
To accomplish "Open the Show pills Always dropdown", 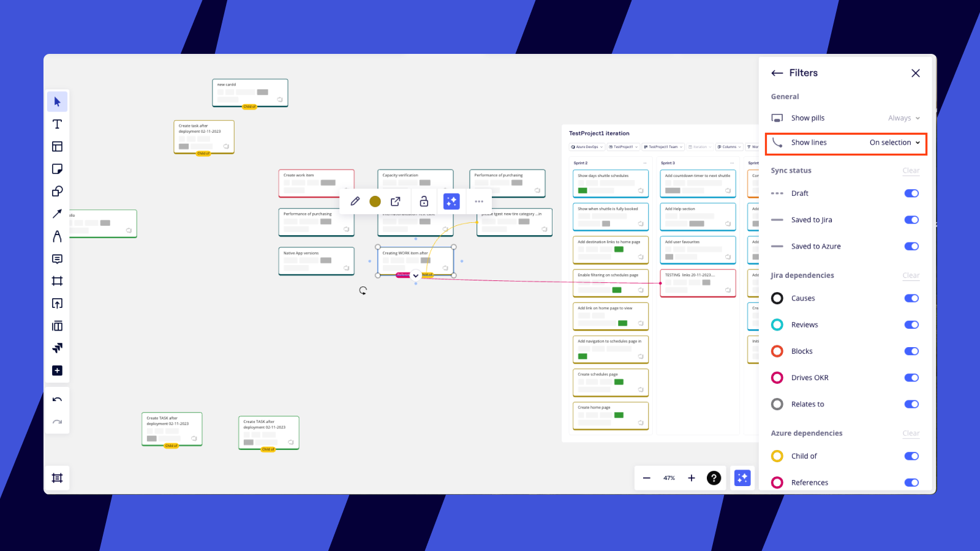I will coord(903,118).
